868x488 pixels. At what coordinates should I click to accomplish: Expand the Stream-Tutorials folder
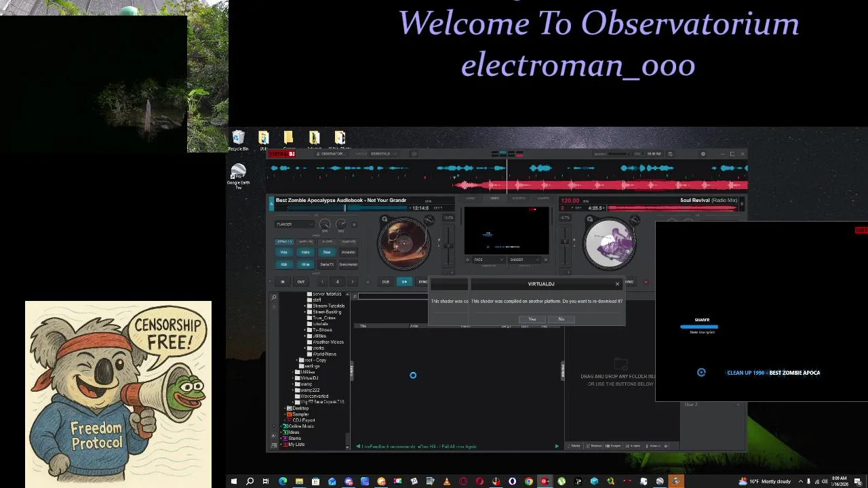(306, 306)
